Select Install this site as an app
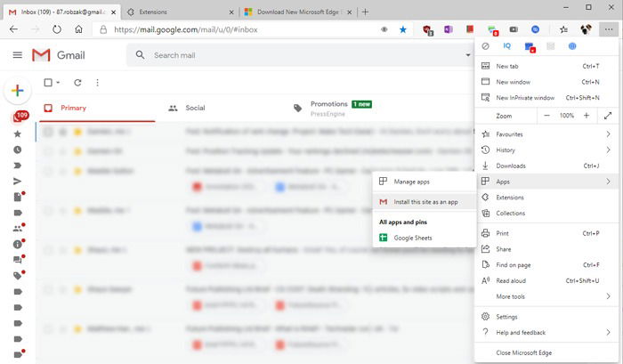 (425, 202)
